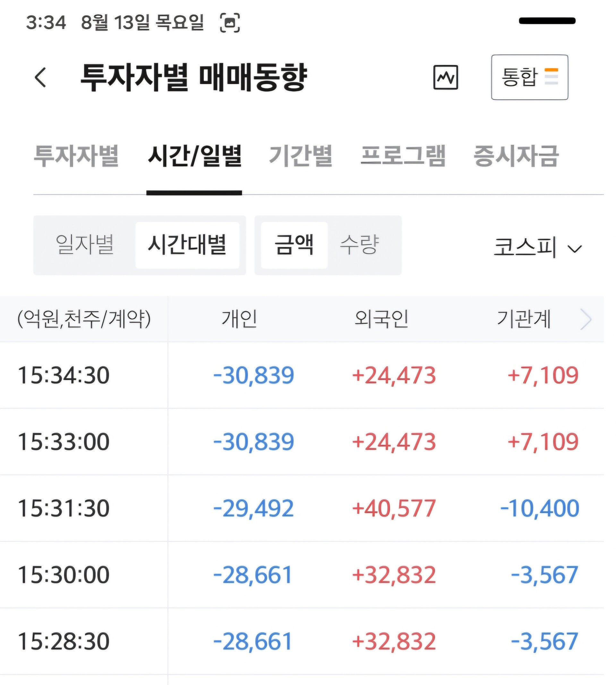The height and width of the screenshot is (685, 616).
Task: Select 시간대별 view toggle
Action: (187, 245)
